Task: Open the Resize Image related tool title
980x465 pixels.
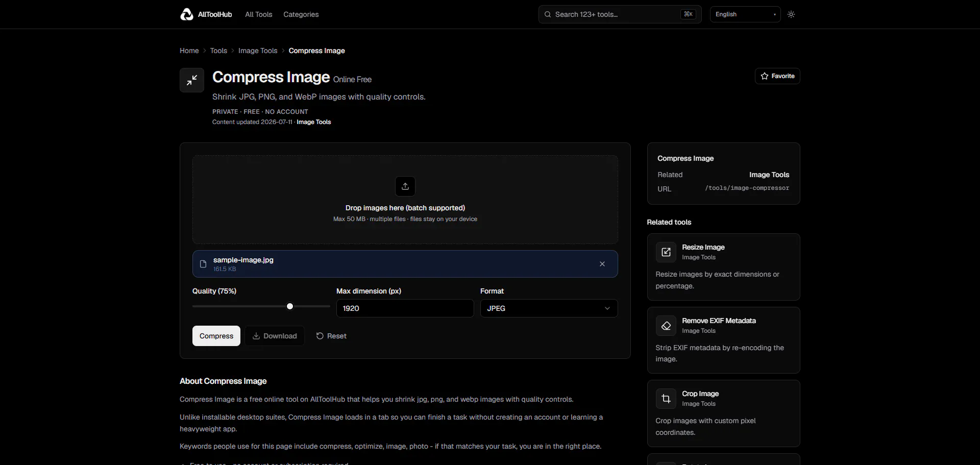Action: coord(703,247)
